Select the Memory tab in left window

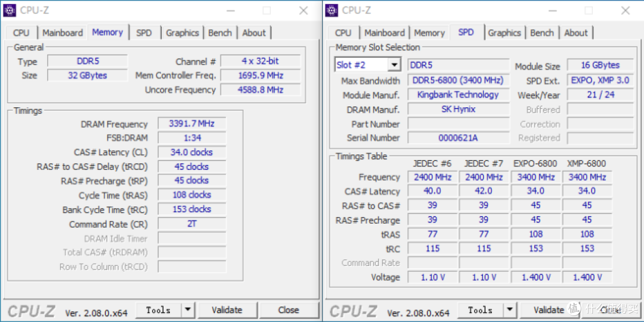107,32
